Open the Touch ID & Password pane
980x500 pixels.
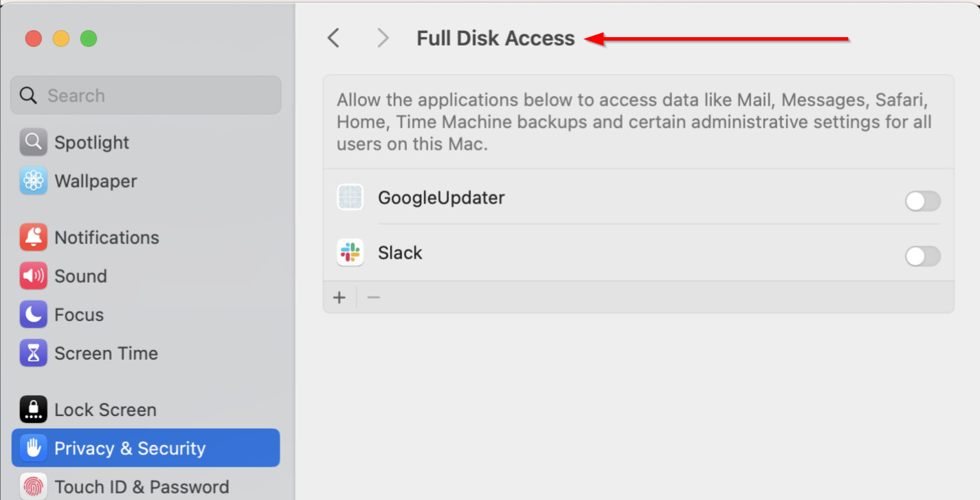(x=142, y=486)
